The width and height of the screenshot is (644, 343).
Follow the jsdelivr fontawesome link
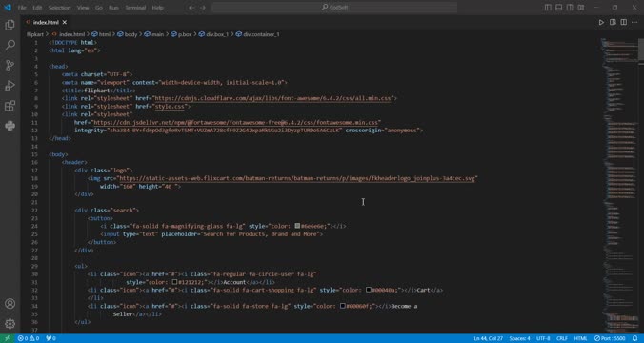point(235,122)
